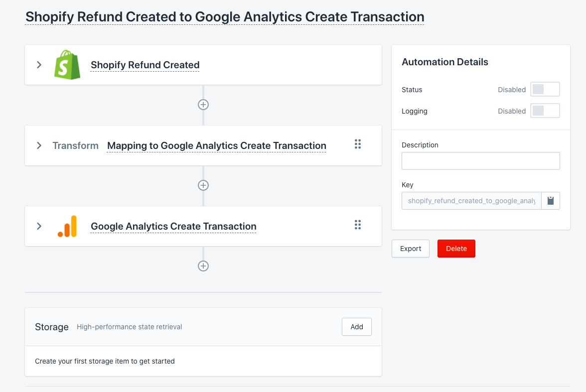This screenshot has height=392, width=586.
Task: Turn on the Logging toggle
Action: click(x=545, y=111)
